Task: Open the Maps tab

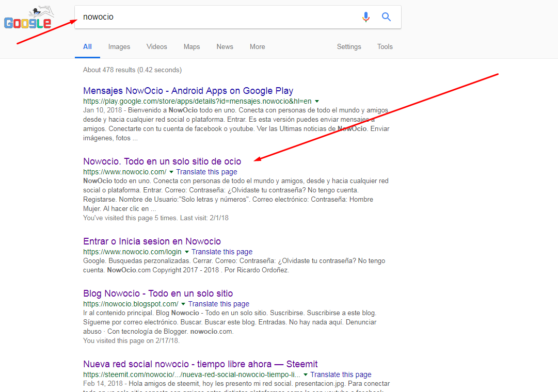Action: click(x=192, y=46)
